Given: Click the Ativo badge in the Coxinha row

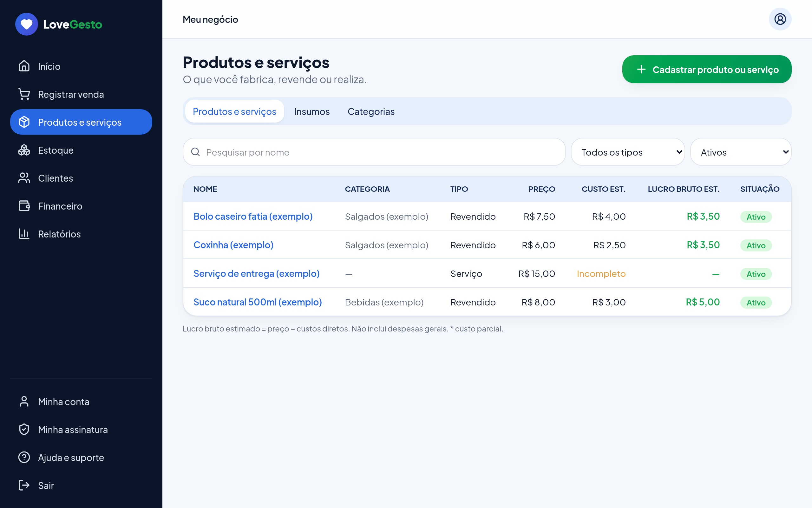Looking at the screenshot, I should 756,245.
